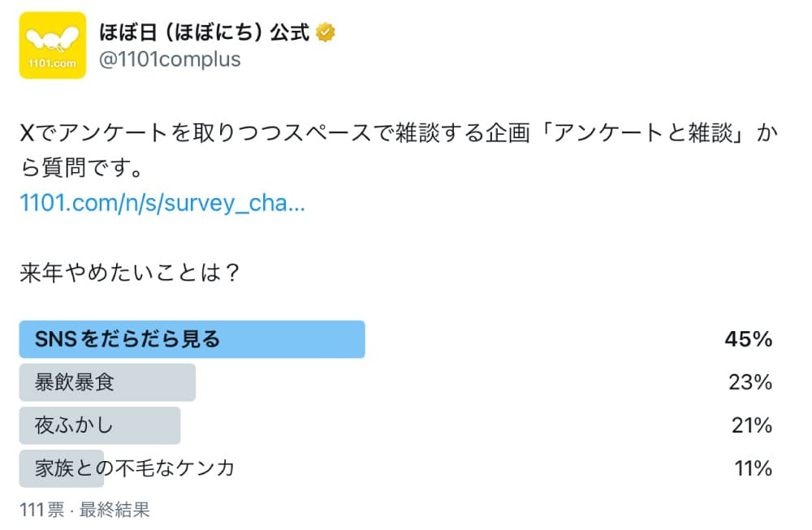Image resolution: width=812 pixels, height=530 pixels.
Task: Open the Hobonichi yellow profile avatar
Action: point(53,45)
